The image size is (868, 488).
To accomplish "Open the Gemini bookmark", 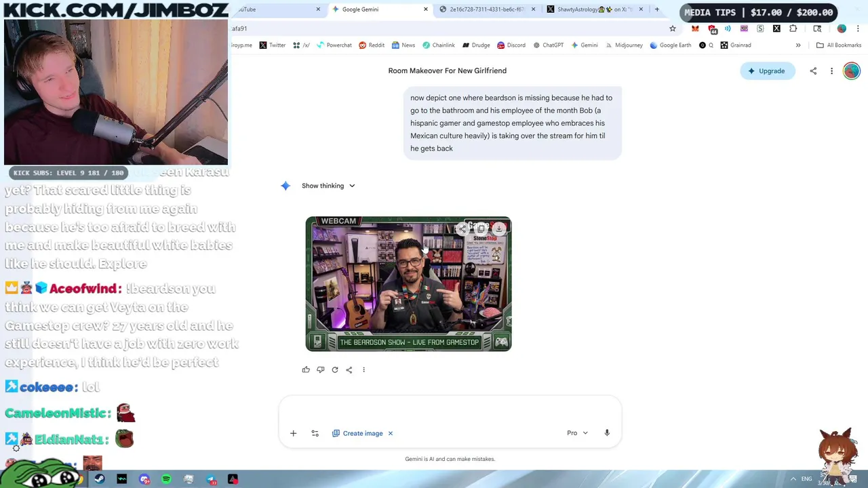I will [584, 45].
